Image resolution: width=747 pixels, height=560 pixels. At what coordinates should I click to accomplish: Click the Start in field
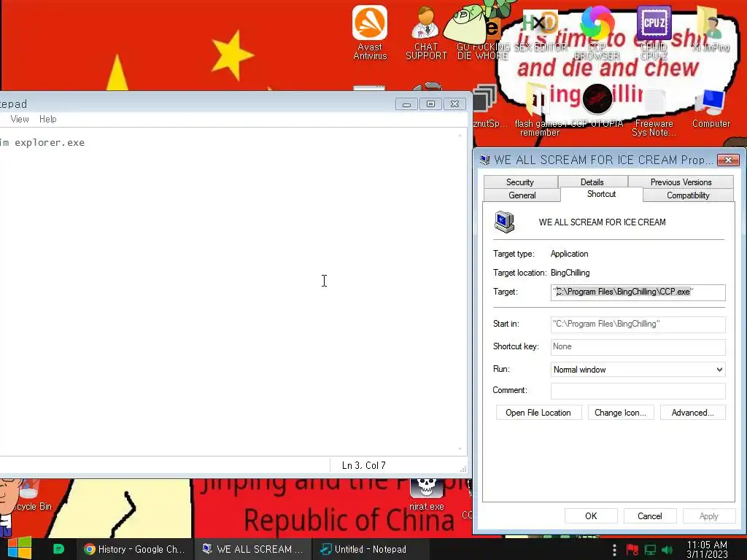pos(638,324)
